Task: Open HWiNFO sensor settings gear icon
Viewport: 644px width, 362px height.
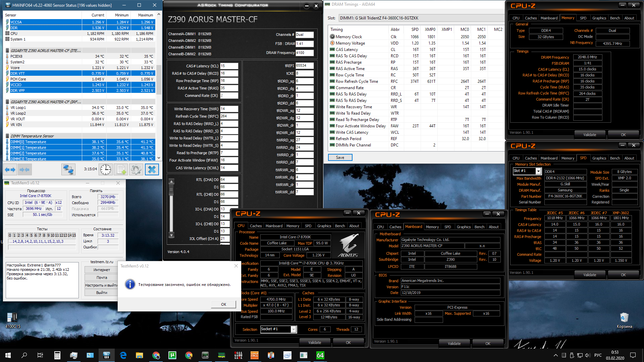Action: 136,170
